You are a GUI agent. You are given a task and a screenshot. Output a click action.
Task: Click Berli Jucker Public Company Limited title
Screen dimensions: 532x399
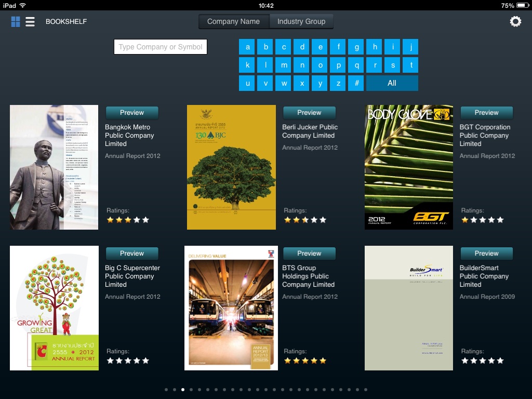(x=310, y=131)
